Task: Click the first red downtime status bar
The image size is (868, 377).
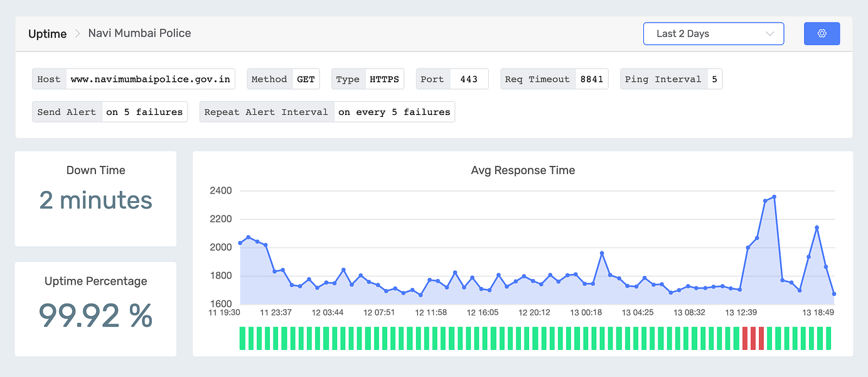Action: pos(745,338)
